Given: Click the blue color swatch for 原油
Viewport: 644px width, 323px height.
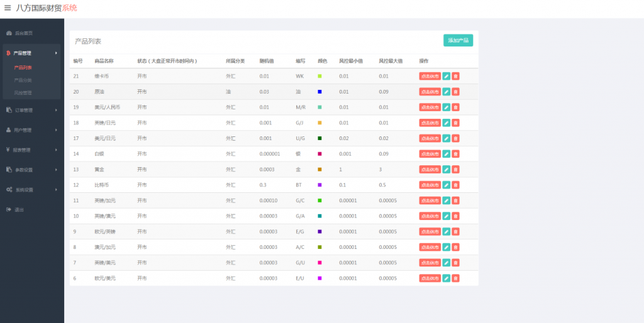Looking at the screenshot, I should [320, 92].
